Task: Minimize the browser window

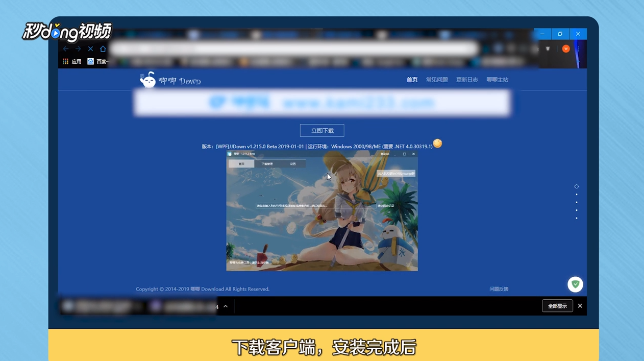Action: click(542, 34)
